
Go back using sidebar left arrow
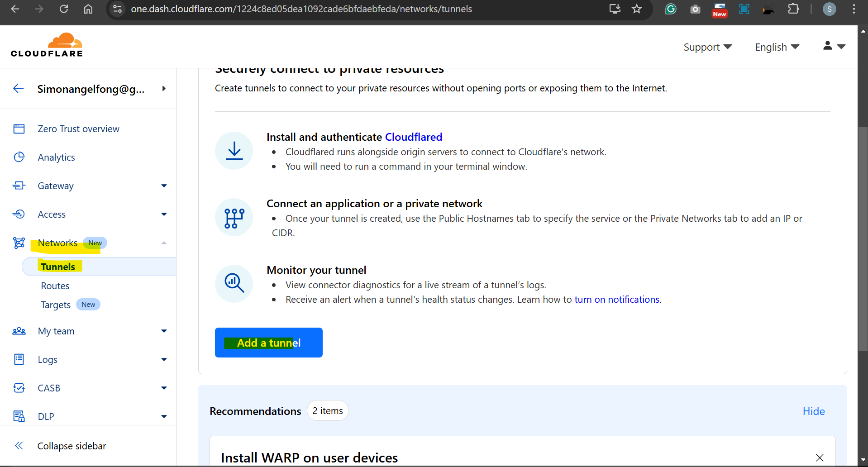pyautogui.click(x=19, y=88)
